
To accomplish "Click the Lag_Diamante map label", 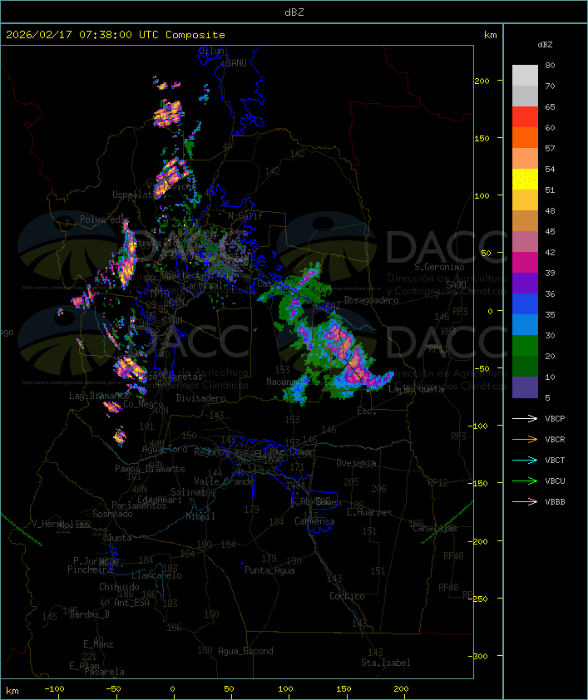I will point(99,396).
